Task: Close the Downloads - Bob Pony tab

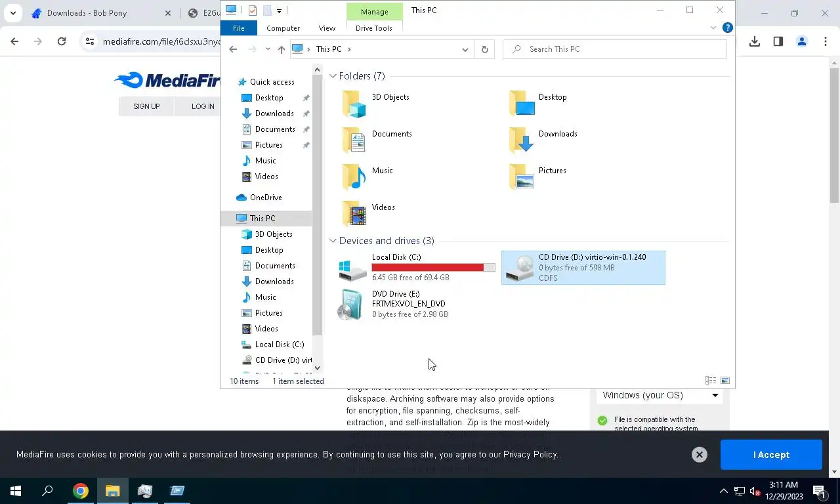Action: click(x=167, y=13)
